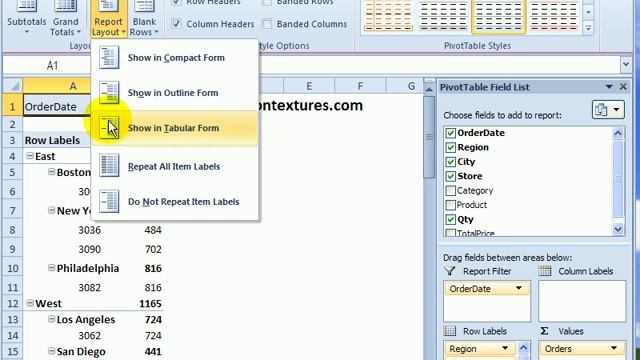This screenshot has width=640, height=360.
Task: Choose Repeat All Item Labels
Action: (x=176, y=166)
